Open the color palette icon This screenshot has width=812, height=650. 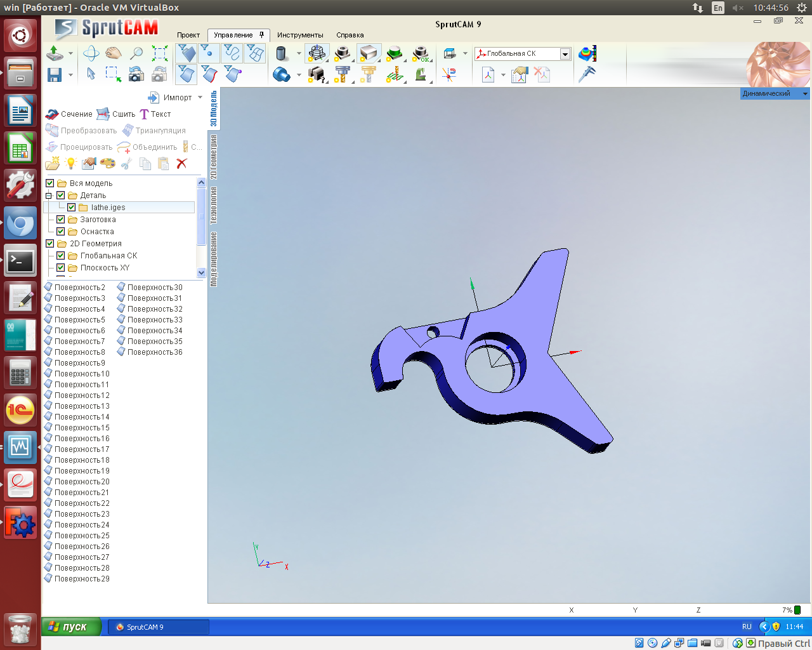(x=108, y=163)
